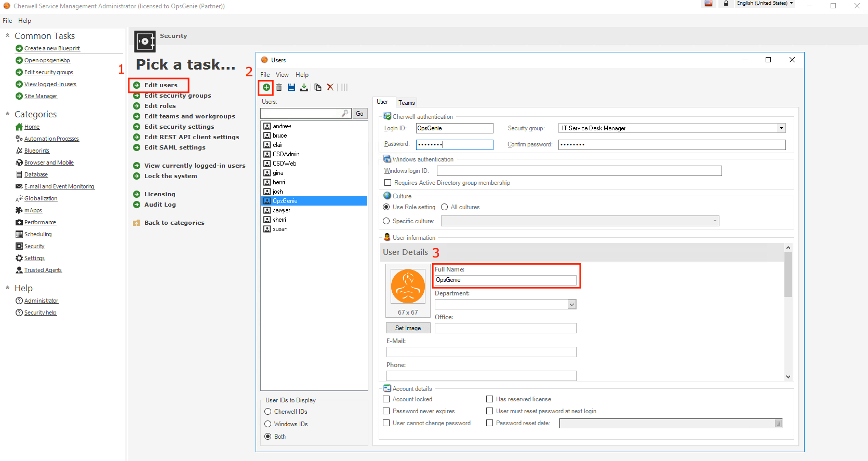Click the padlock icon in title bar
The image size is (868, 461).
(x=726, y=4)
